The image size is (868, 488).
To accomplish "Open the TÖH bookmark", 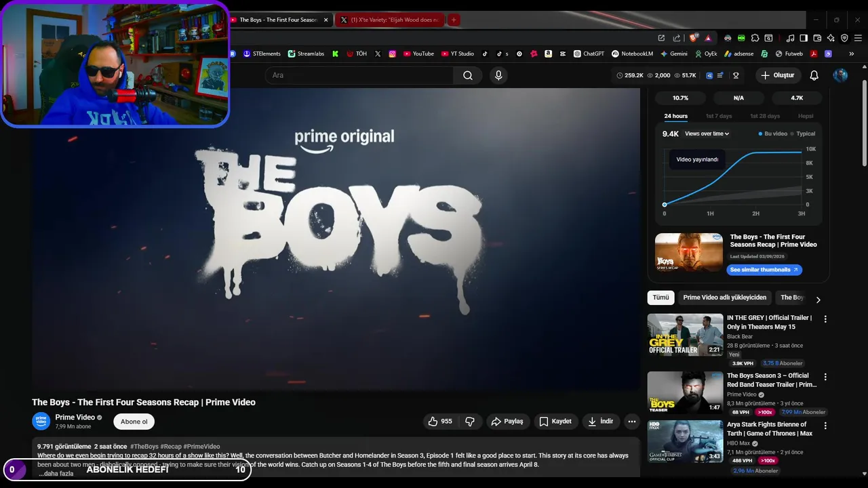I will pos(357,54).
